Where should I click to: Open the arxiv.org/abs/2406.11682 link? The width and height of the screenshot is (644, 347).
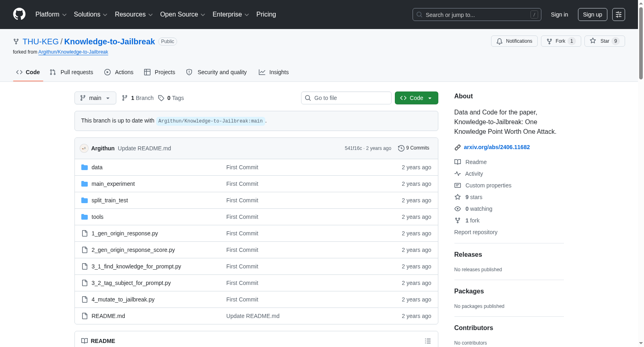[497, 147]
